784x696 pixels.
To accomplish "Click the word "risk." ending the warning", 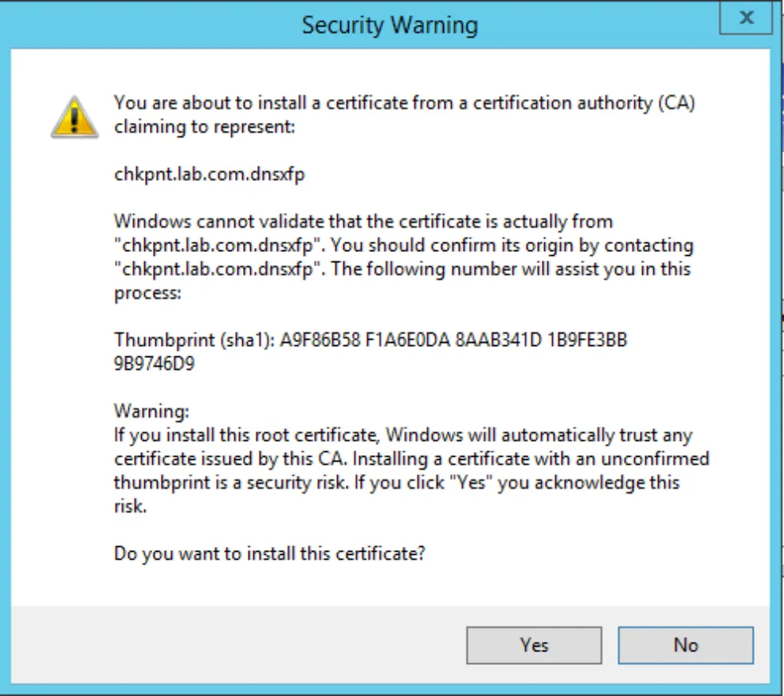I will [x=130, y=506].
